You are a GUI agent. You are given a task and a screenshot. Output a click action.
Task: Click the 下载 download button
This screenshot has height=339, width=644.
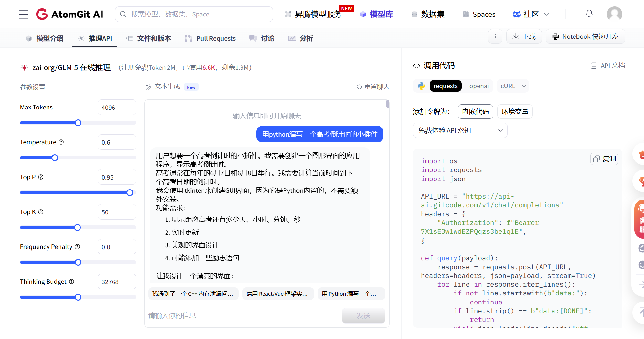524,36
